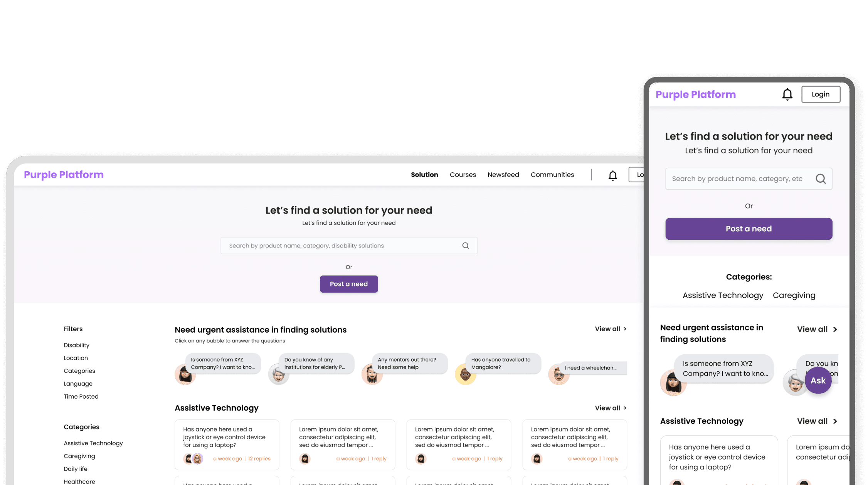Focus the mobile product search field

click(x=749, y=179)
